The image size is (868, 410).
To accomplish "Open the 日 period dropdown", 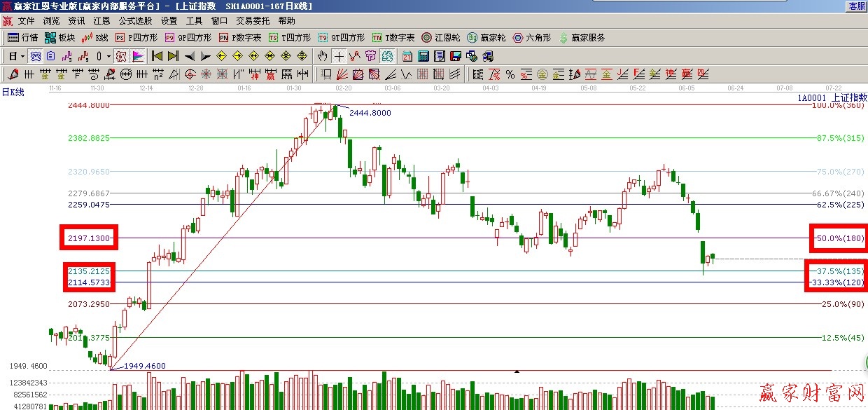I will (x=17, y=56).
